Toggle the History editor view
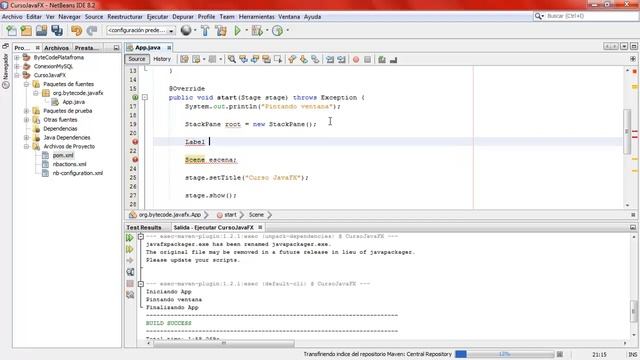Image resolution: width=640 pixels, height=360 pixels. click(162, 59)
